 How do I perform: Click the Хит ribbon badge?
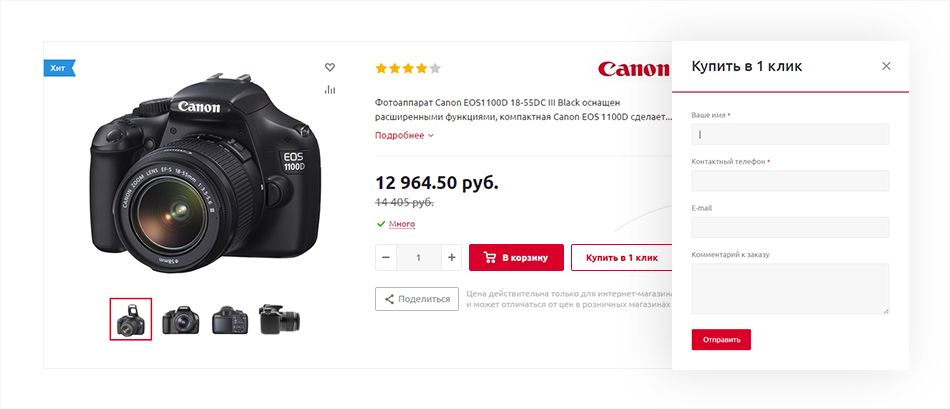coord(59,68)
